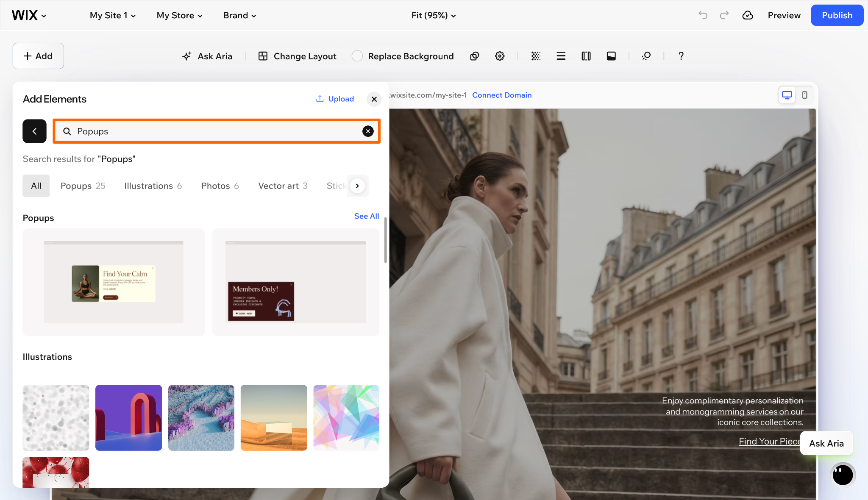This screenshot has width=868, height=500.
Task: Open the Brand dropdown menu
Action: [x=240, y=15]
